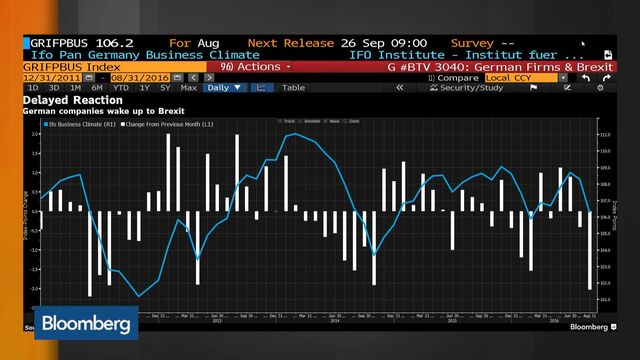Click the currency dropdown arrow button
Image resolution: width=640 pixels, height=360 pixels.
pyautogui.click(x=563, y=78)
